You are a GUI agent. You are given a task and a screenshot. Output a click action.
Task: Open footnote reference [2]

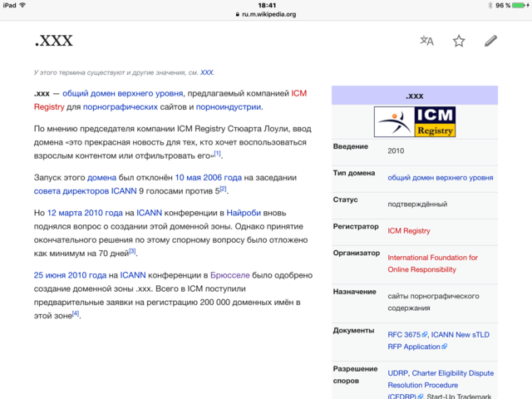click(223, 189)
